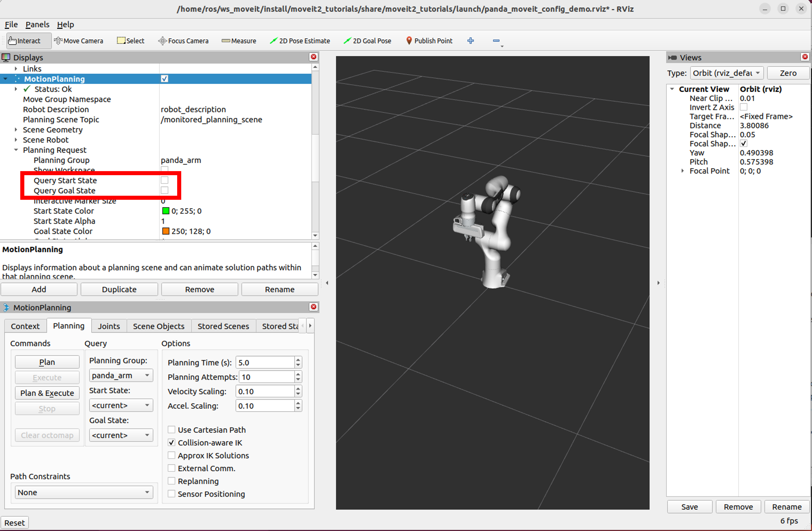Collapse the MotionPlanning display tree

(x=6, y=79)
